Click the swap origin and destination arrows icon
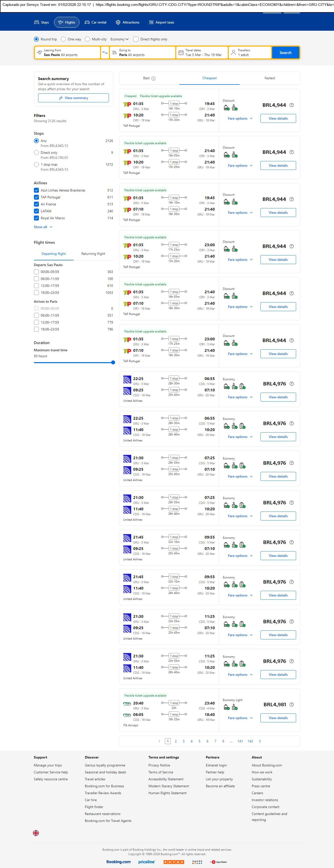The width and height of the screenshot is (334, 868). (105, 53)
